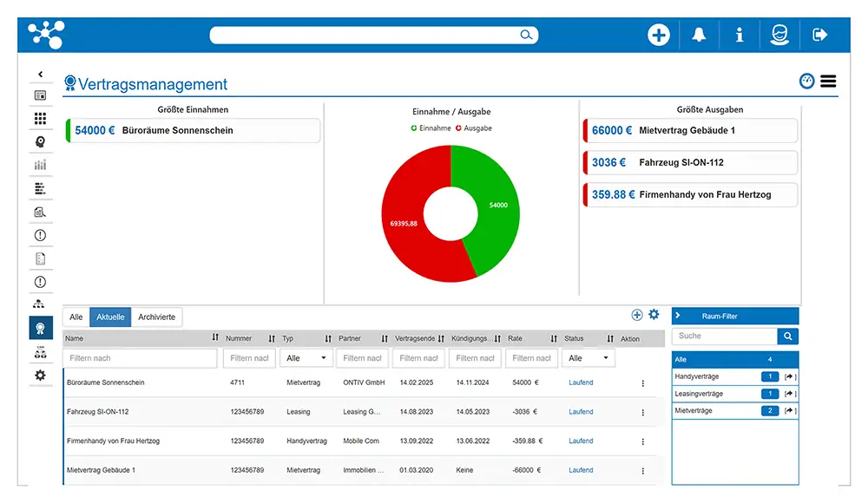The width and height of the screenshot is (868, 503).
Task: Open table settings gear above Aktion column
Action: click(654, 315)
